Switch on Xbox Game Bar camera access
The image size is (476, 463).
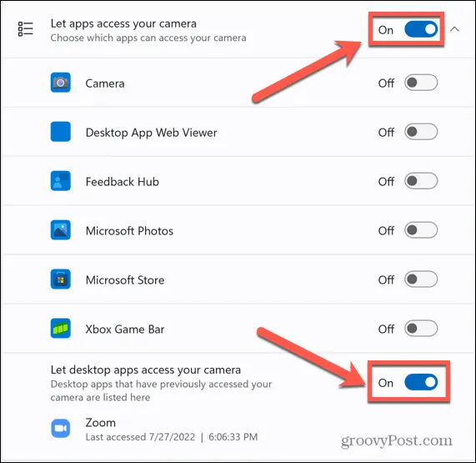click(421, 329)
